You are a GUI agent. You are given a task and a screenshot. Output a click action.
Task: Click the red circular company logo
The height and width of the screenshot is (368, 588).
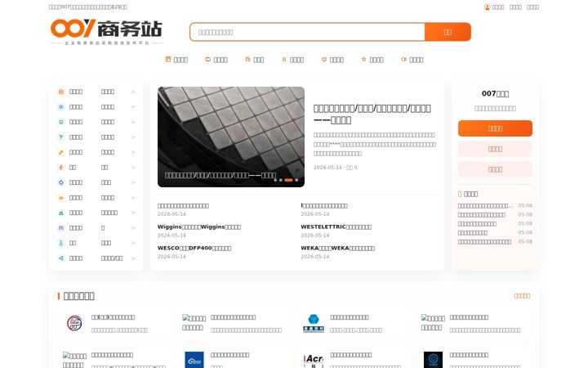click(x=74, y=323)
